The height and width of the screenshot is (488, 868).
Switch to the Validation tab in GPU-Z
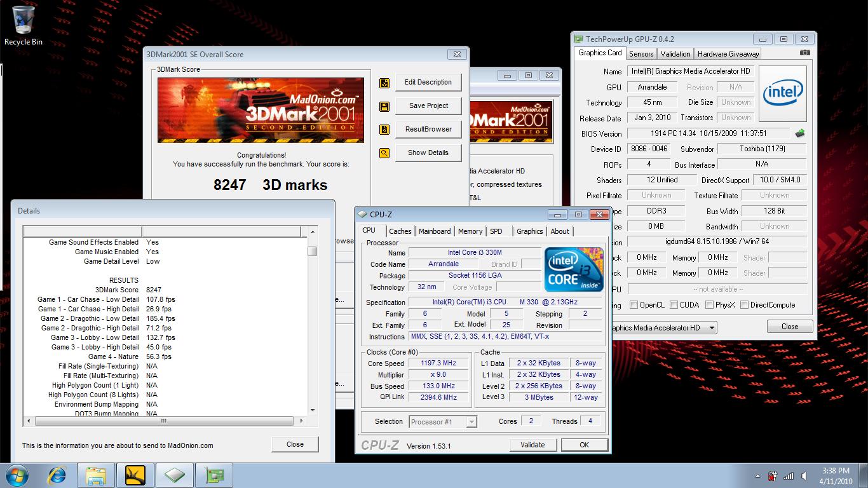point(675,54)
